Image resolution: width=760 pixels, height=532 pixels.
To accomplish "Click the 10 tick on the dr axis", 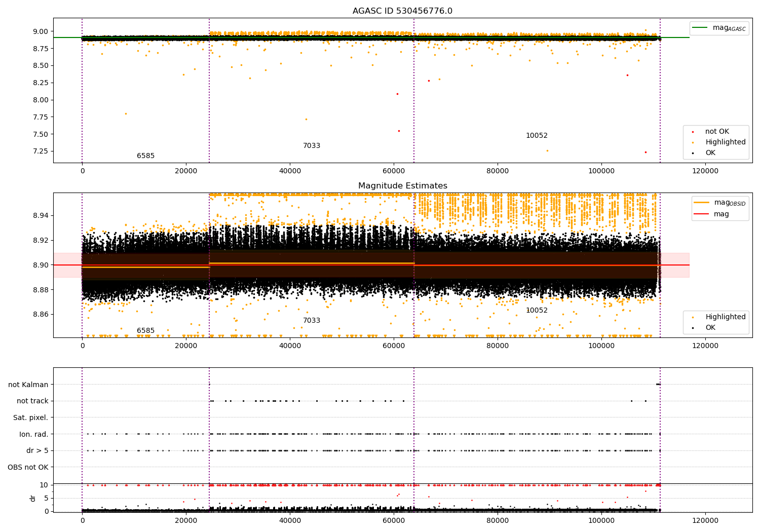I will pos(44,485).
